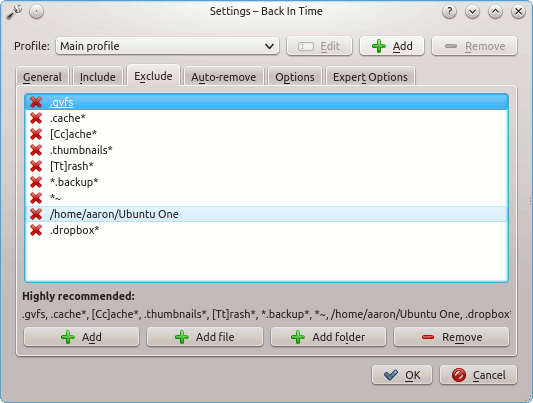Remove selected exclude entry with Remove button
Viewport: 533px width, 403px height.
tap(451, 337)
